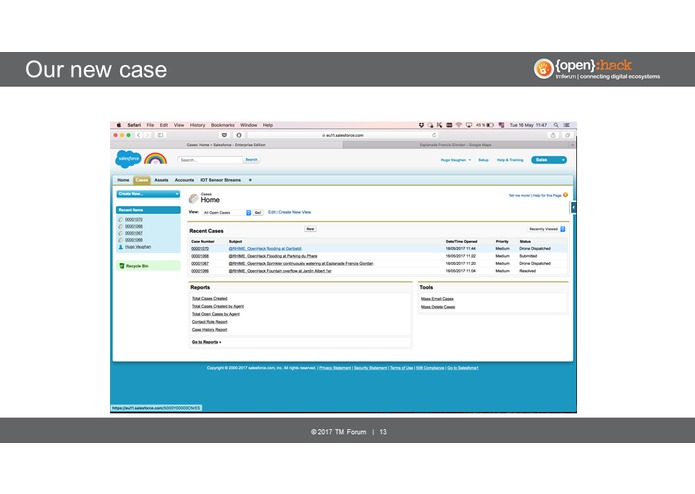Click the New case button
695x494 pixels.
310,229
